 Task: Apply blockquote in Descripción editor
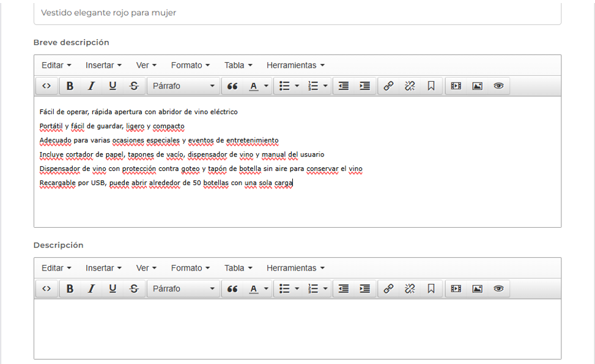tap(232, 289)
